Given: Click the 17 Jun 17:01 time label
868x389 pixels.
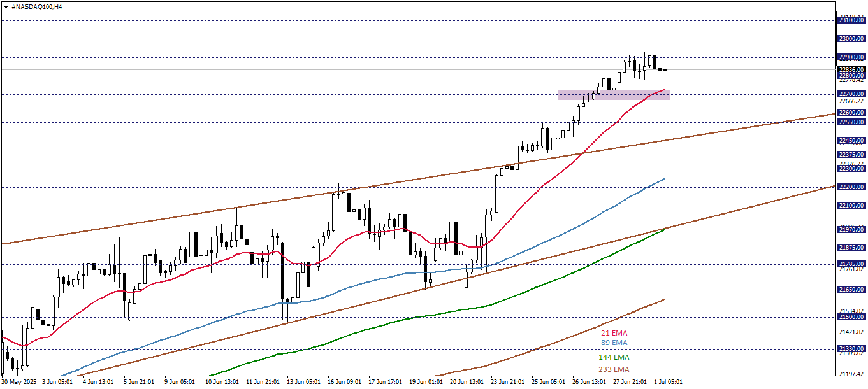Looking at the screenshot, I should 384,382.
